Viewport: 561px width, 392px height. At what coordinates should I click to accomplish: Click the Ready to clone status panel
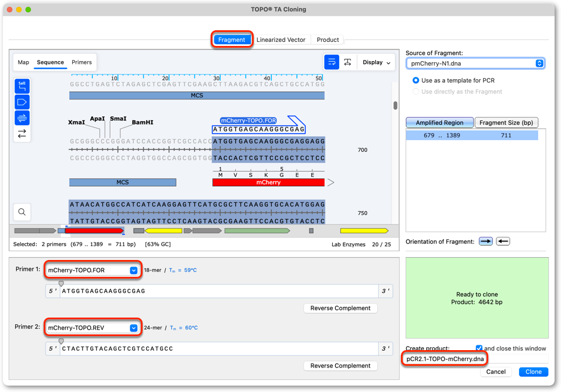pos(477,298)
